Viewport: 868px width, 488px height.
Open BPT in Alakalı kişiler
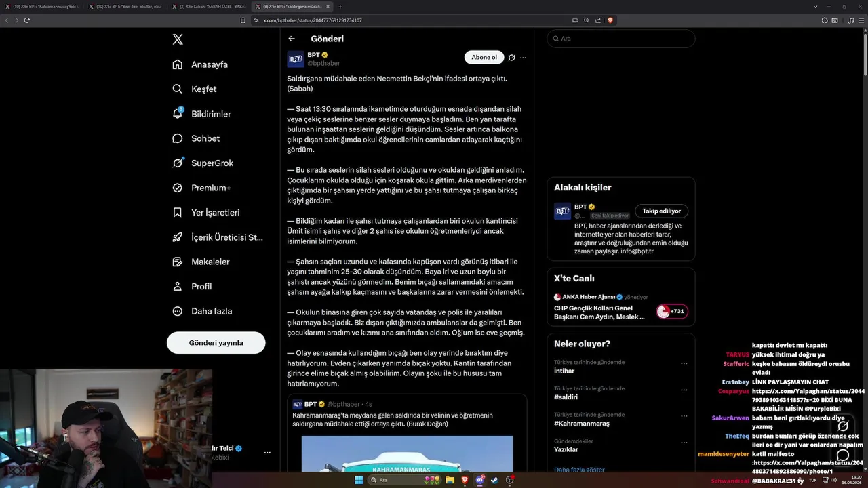[580, 207]
